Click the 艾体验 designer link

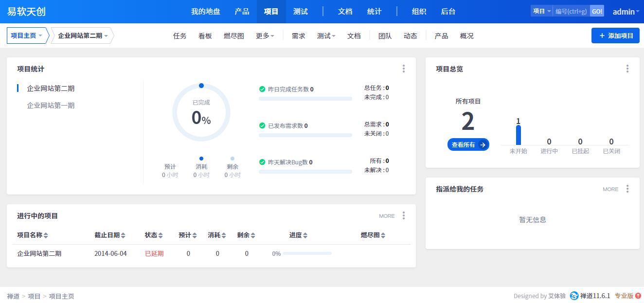pos(557,296)
